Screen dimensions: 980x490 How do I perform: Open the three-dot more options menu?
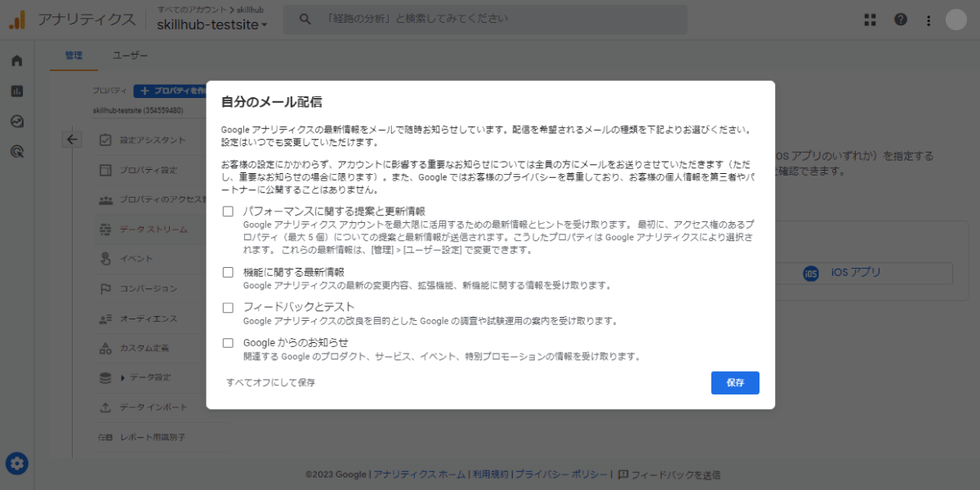coord(929,20)
